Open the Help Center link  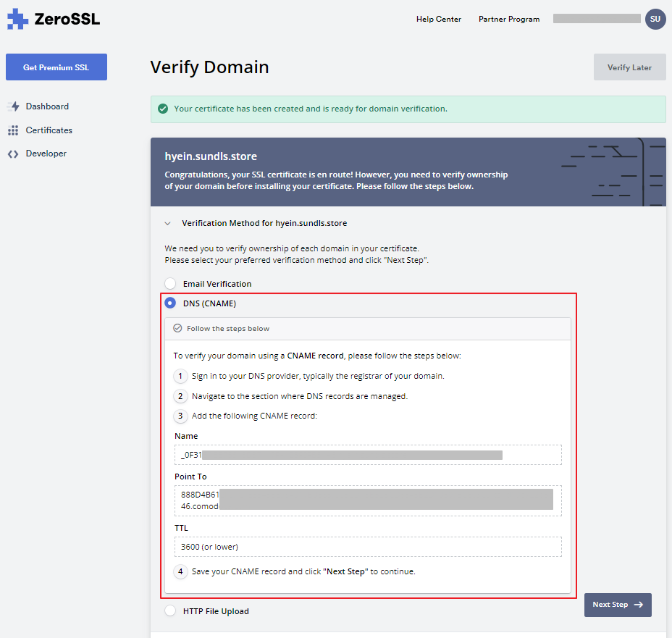[438, 20]
